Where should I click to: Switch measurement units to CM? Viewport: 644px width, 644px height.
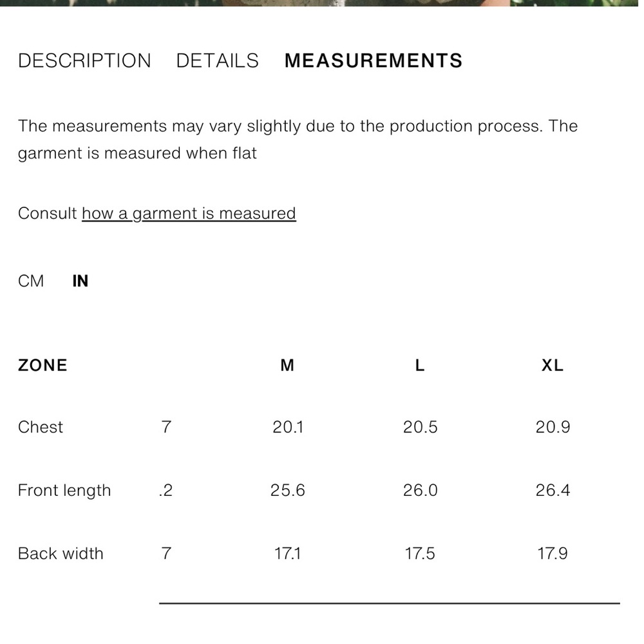[x=31, y=281]
